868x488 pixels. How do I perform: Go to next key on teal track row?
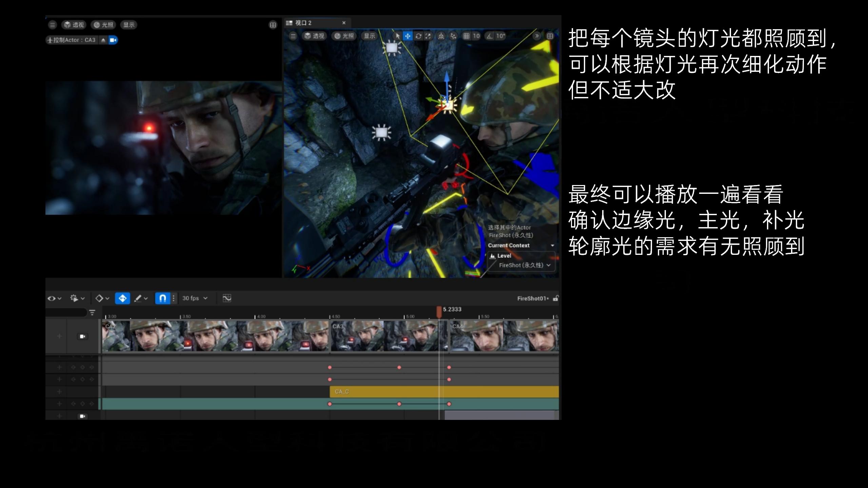[x=92, y=404]
